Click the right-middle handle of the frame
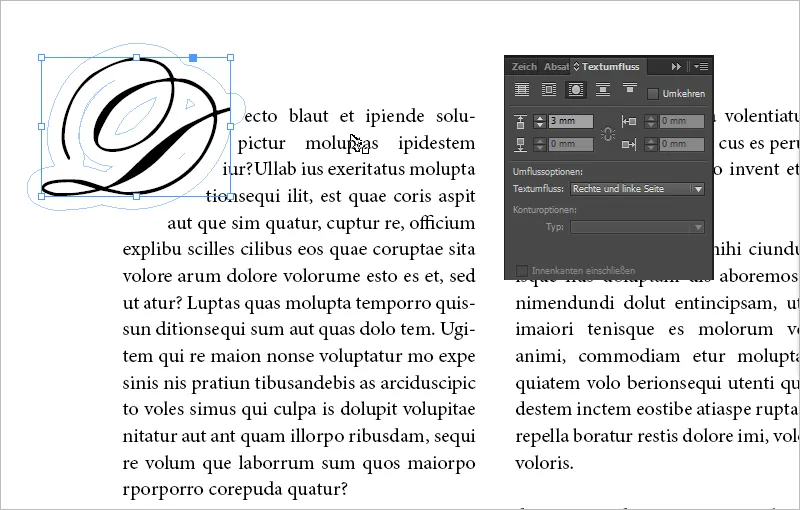This screenshot has height=510, width=800. click(231, 126)
